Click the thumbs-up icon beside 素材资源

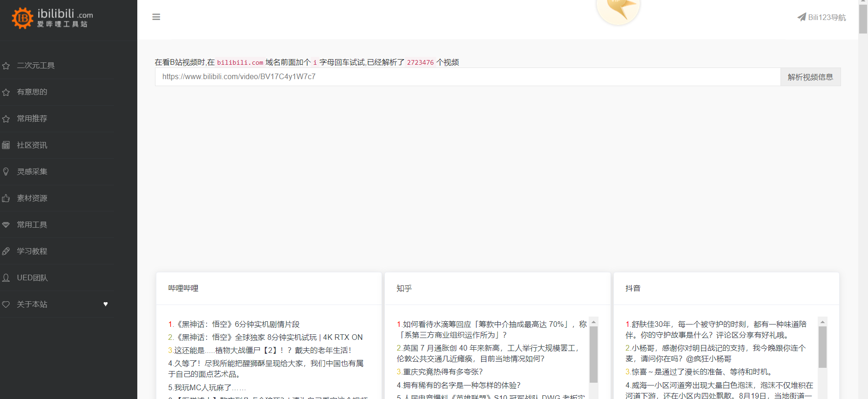pos(6,198)
